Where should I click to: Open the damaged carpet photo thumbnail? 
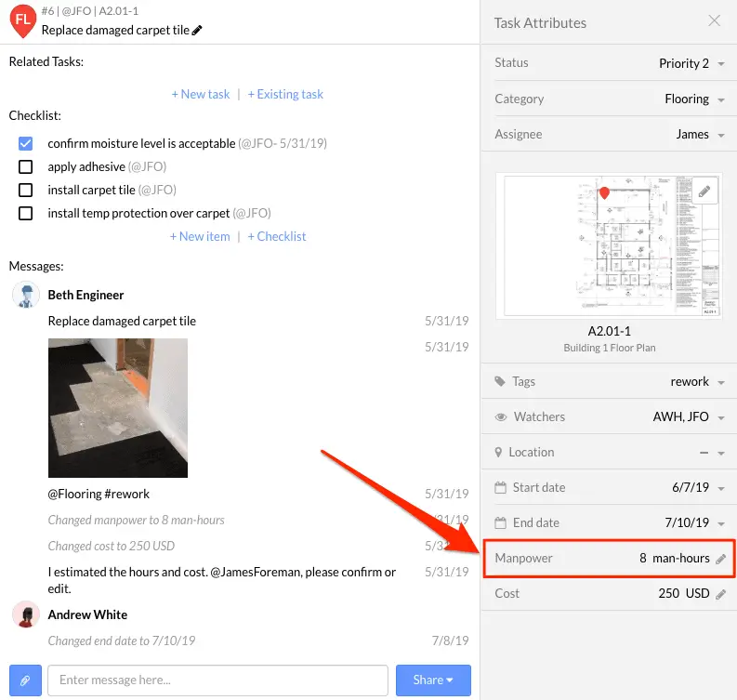coord(117,407)
